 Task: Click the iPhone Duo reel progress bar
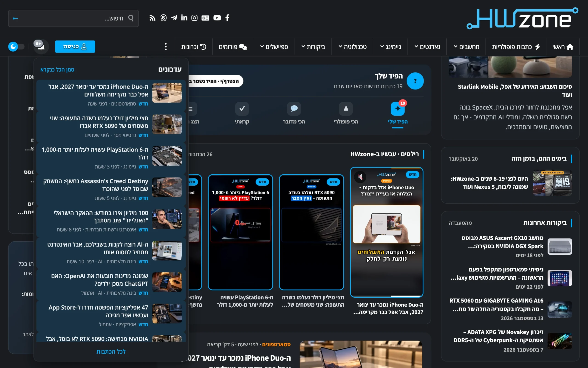(386, 296)
